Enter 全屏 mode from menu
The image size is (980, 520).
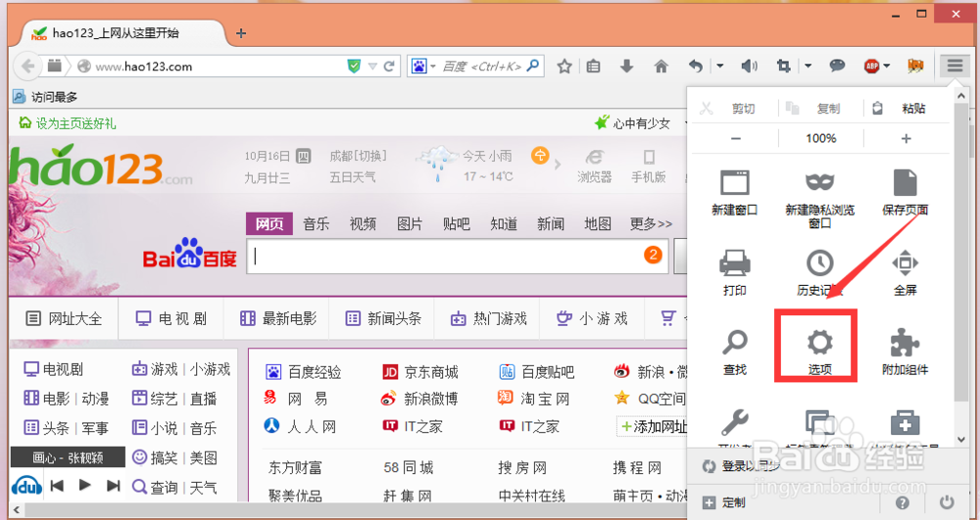pyautogui.click(x=905, y=273)
